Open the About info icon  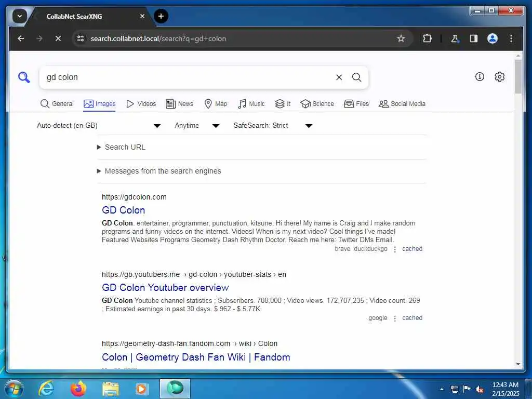pyautogui.click(x=480, y=77)
